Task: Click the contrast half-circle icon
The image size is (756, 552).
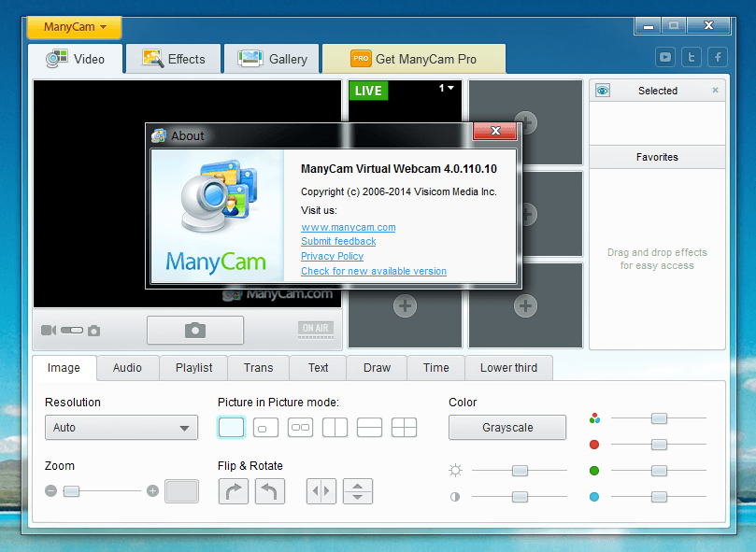Action: click(x=455, y=497)
